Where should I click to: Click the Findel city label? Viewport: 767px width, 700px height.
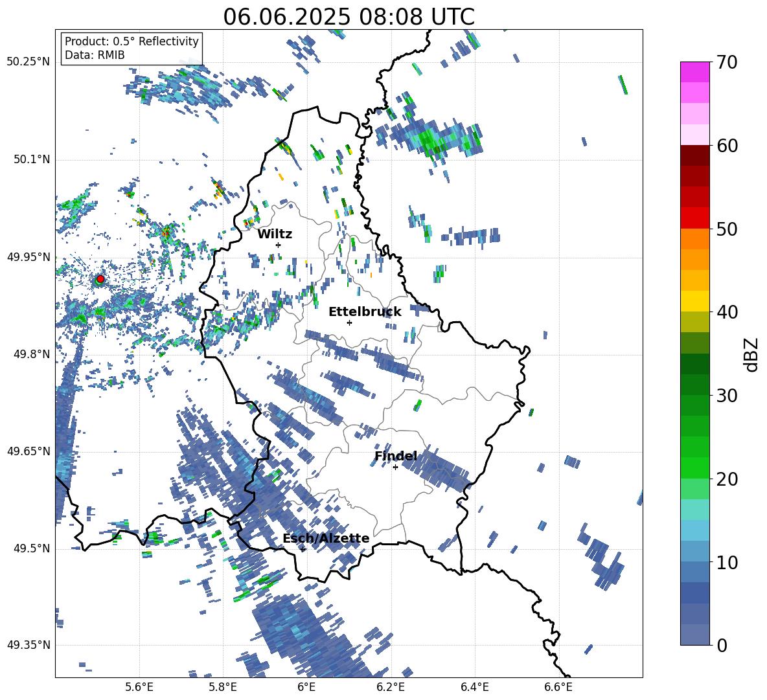[x=396, y=456]
